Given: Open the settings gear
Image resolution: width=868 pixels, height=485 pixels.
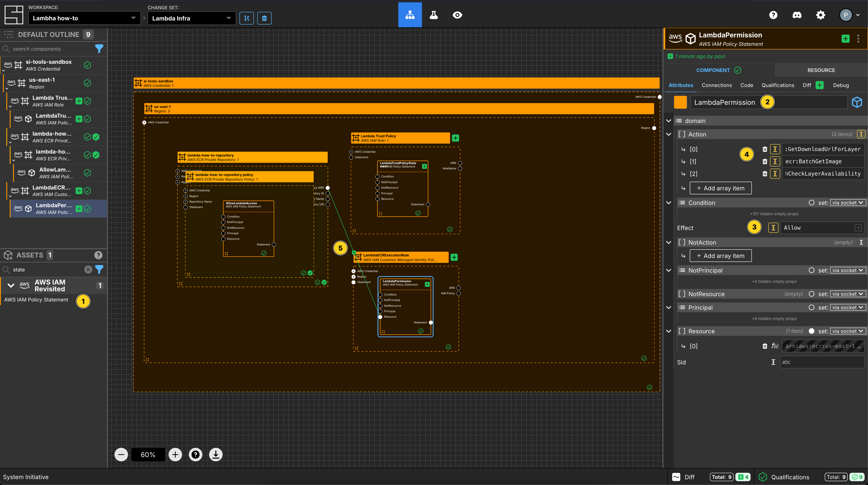Looking at the screenshot, I should [x=820, y=15].
